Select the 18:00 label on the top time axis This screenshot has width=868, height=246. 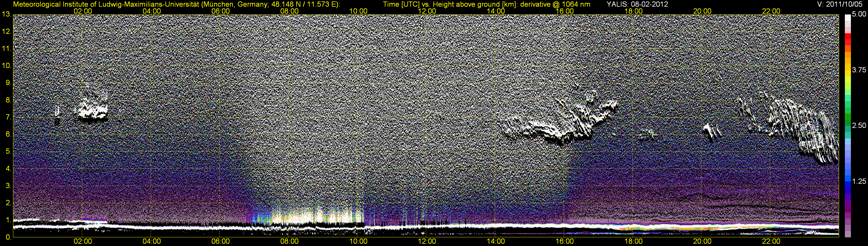tap(633, 11)
